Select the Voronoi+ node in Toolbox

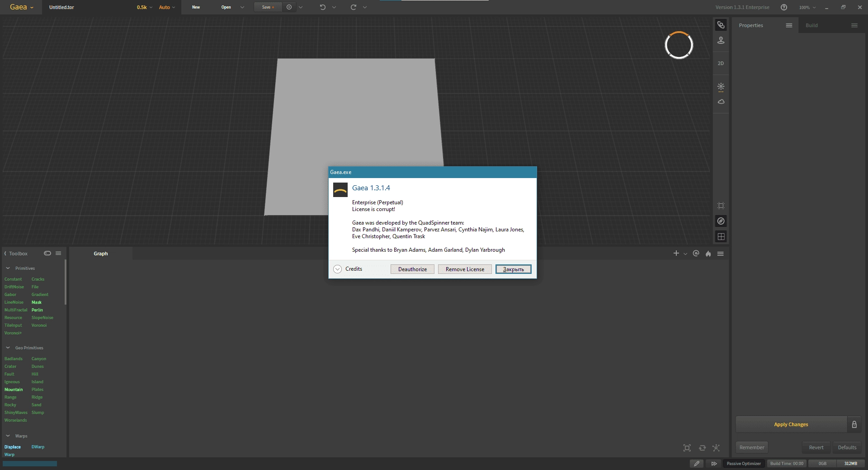click(x=13, y=333)
